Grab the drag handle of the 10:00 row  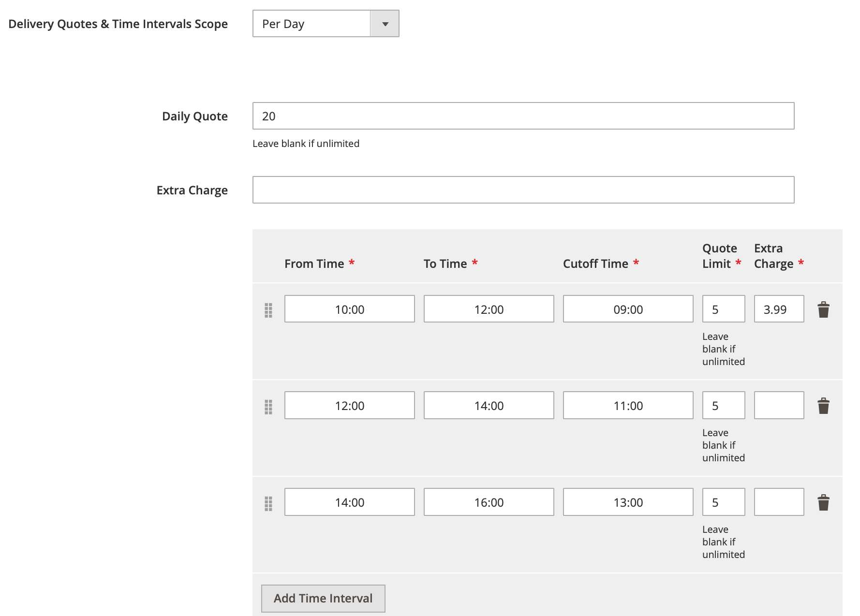pyautogui.click(x=268, y=310)
